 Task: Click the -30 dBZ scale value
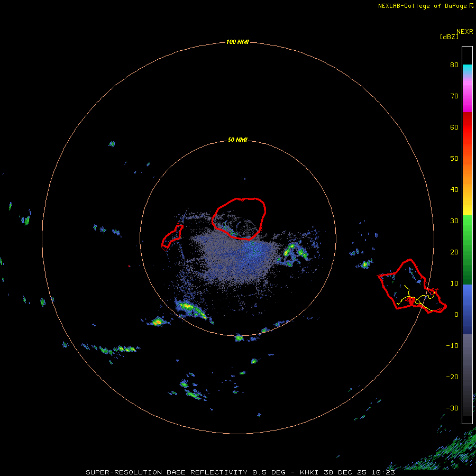click(x=452, y=408)
